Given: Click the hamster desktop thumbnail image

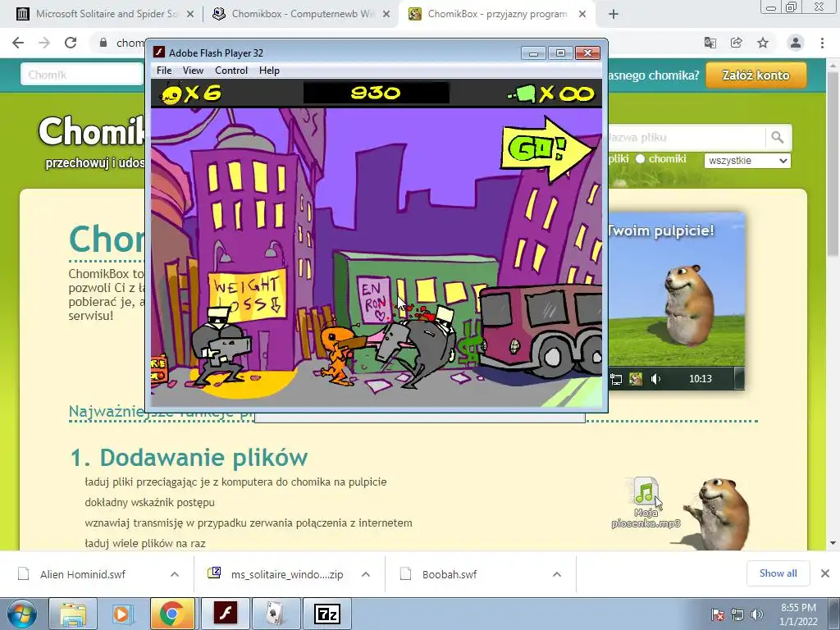Looking at the screenshot, I should 676,301.
